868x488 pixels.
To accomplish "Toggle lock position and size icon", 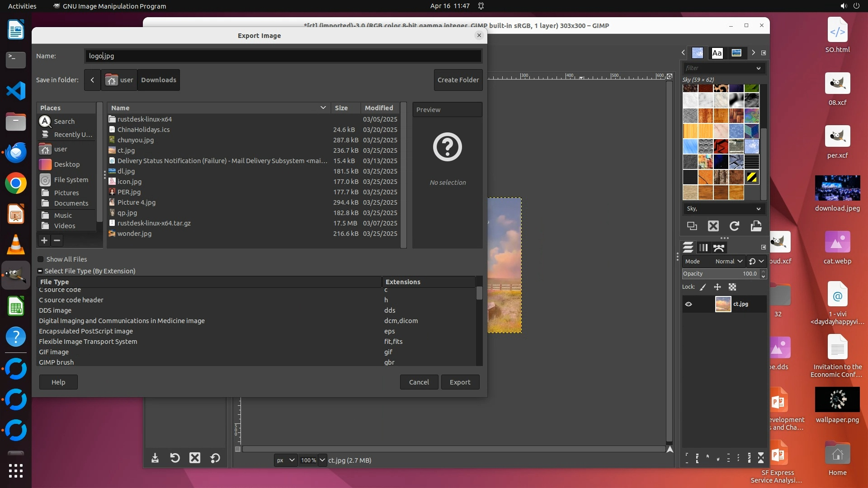I will [x=717, y=287].
